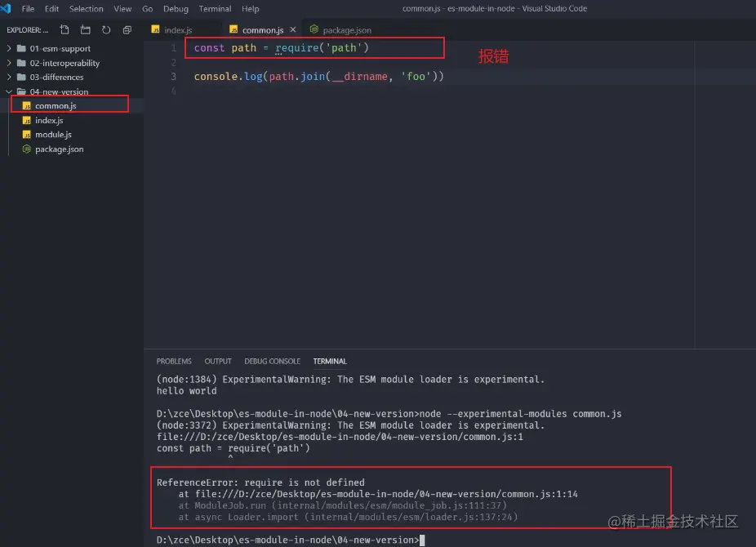This screenshot has width=756, height=547.
Task: Click file path link ending common.js:1:14
Action: (386, 494)
